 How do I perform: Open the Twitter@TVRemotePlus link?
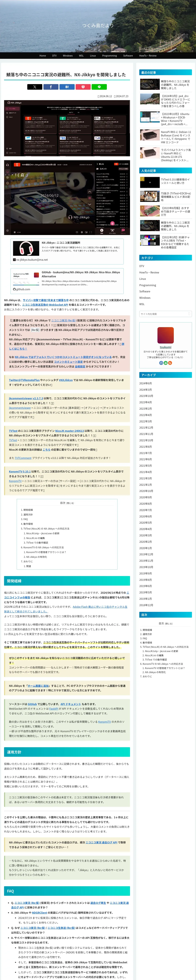24,380
